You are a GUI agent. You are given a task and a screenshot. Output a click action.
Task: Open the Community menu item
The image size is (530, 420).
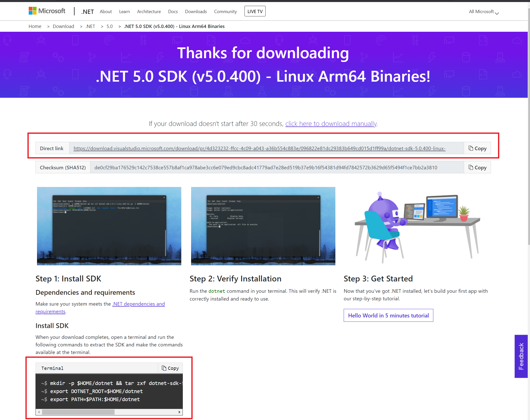(225, 12)
